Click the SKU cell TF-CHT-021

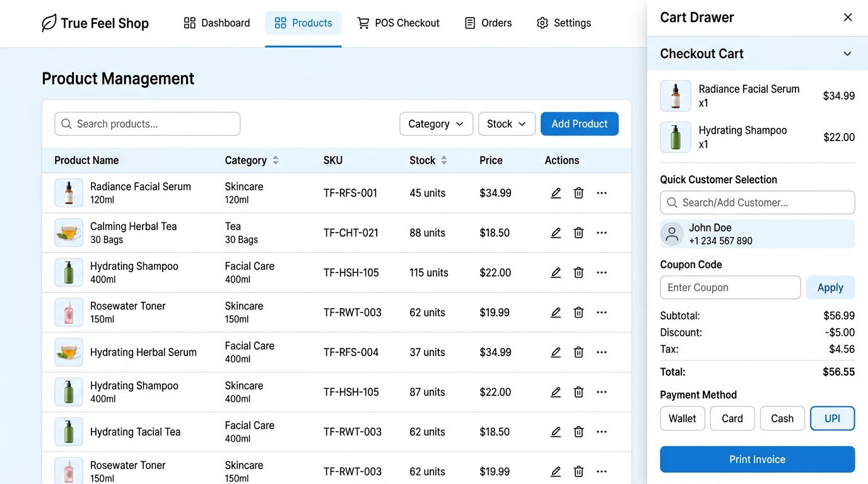[x=351, y=233]
